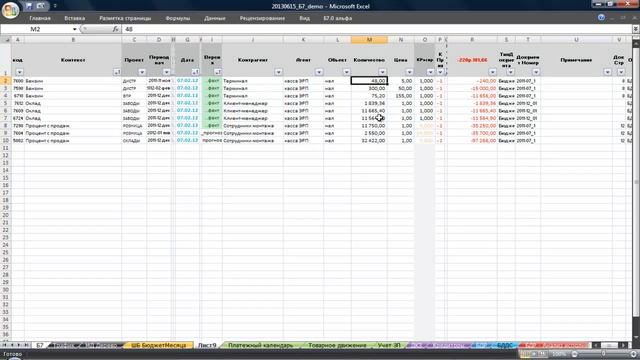Open the filter dropdown for the Контрагент column
This screenshot has height=360, width=640.
click(x=278, y=72)
